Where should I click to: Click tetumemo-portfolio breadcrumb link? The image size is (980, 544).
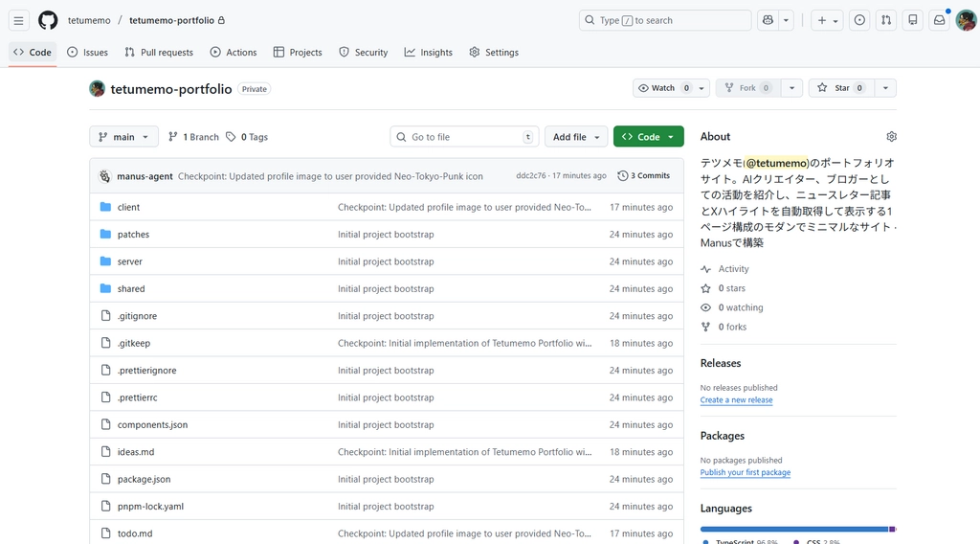[172, 21]
